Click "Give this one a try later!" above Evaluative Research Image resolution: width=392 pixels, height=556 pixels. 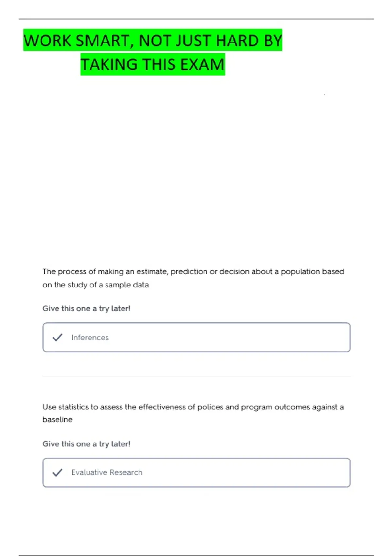(87, 444)
